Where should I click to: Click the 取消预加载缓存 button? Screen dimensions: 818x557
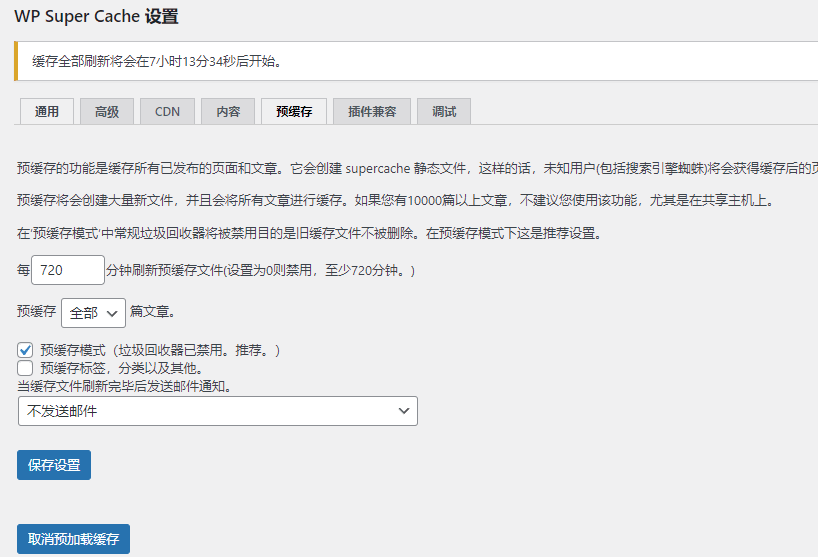pos(74,539)
